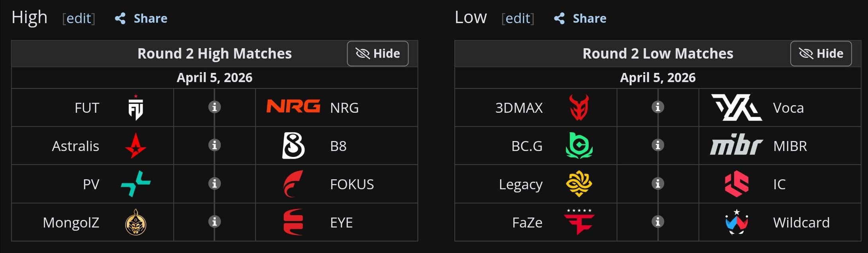Click the FUT team logo icon

click(136, 108)
